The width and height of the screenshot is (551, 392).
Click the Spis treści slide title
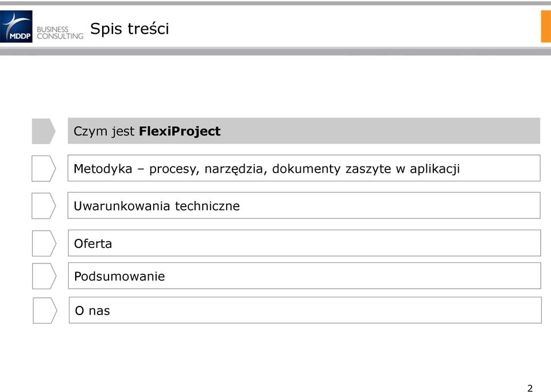click(130, 29)
